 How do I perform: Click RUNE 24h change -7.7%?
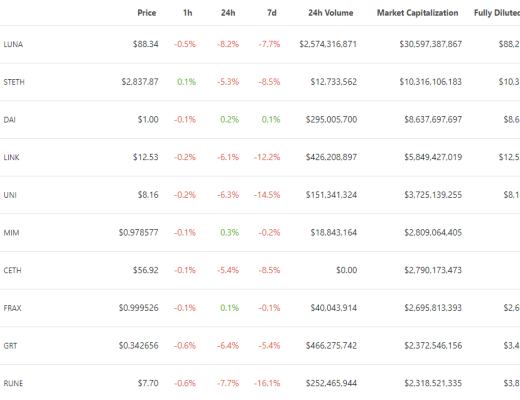pyautogui.click(x=228, y=383)
